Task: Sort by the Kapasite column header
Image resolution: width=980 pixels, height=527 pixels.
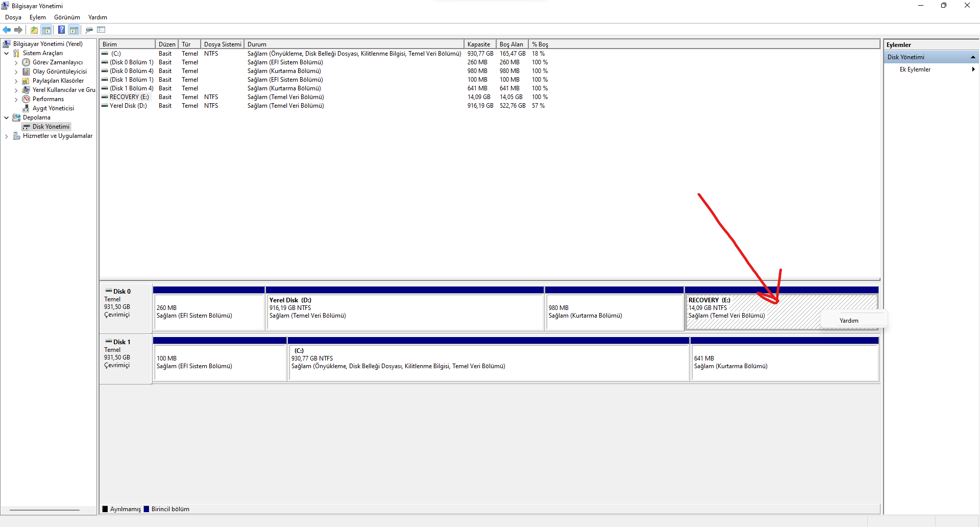Action: (x=480, y=44)
